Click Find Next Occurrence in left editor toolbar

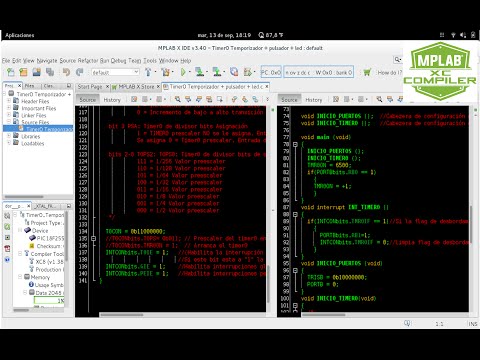point(199,99)
